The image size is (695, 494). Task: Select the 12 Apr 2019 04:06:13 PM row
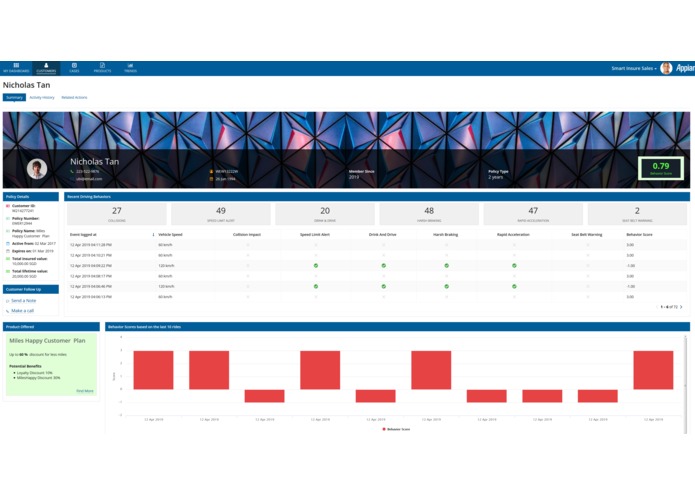(x=377, y=297)
